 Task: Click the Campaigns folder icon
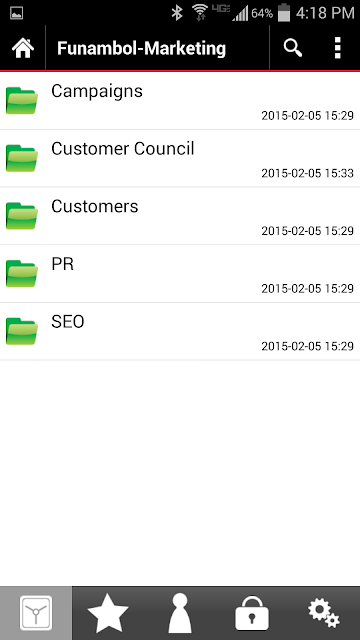point(22,100)
